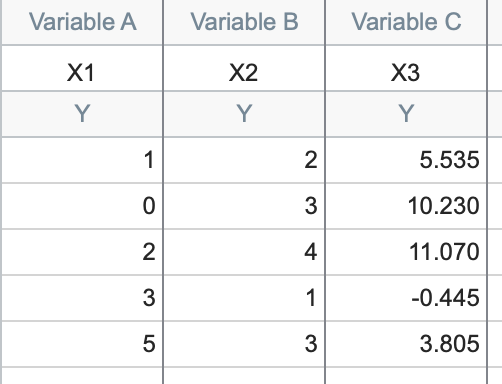
Task: Click the X1 column title cell
Action: [82, 68]
